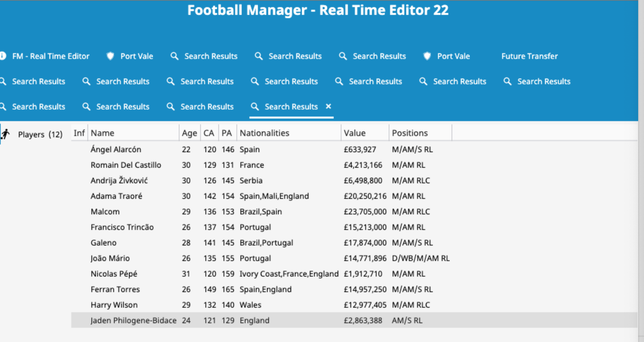Viewport: 644px width, 342px height.
Task: Click the running player icon beside Players (12)
Action: coord(5,134)
